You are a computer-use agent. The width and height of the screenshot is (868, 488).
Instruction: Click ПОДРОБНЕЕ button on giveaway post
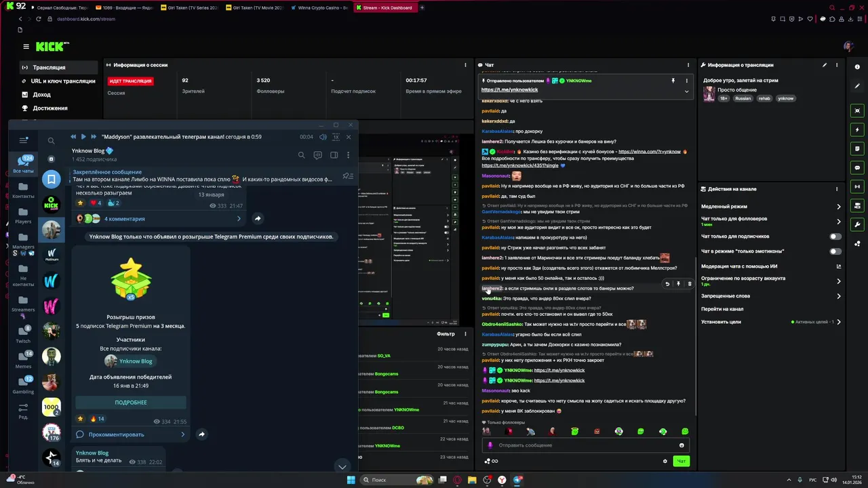[131, 403]
